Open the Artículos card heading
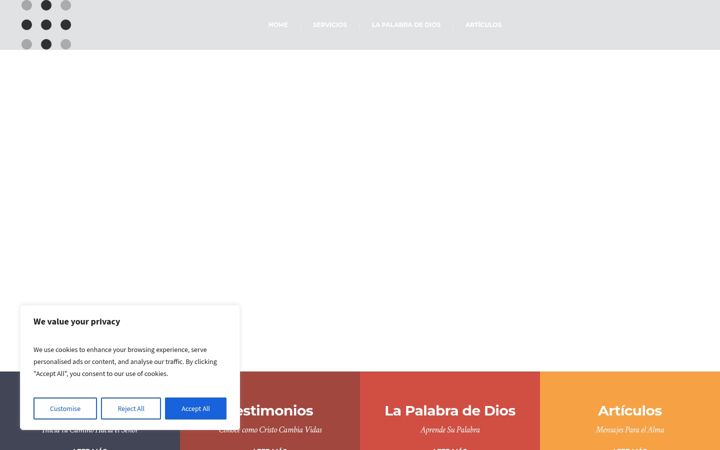The height and width of the screenshot is (450, 720). (630, 411)
